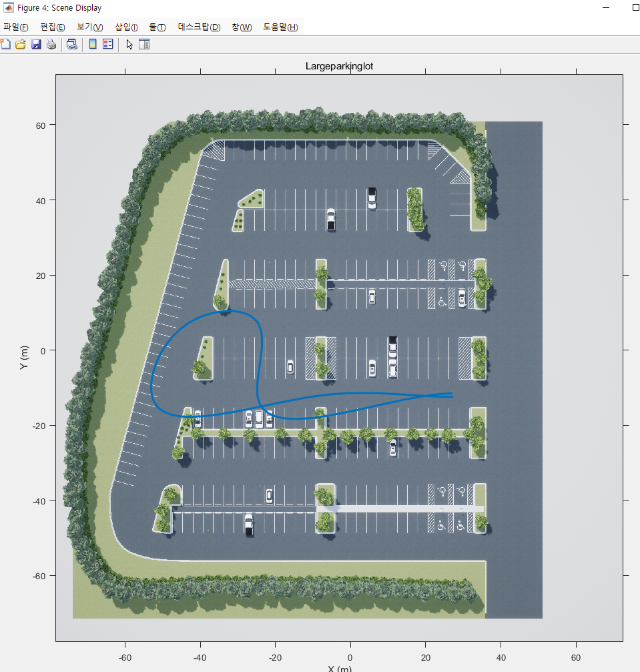Open the 편집(E) menu

pos(53,27)
